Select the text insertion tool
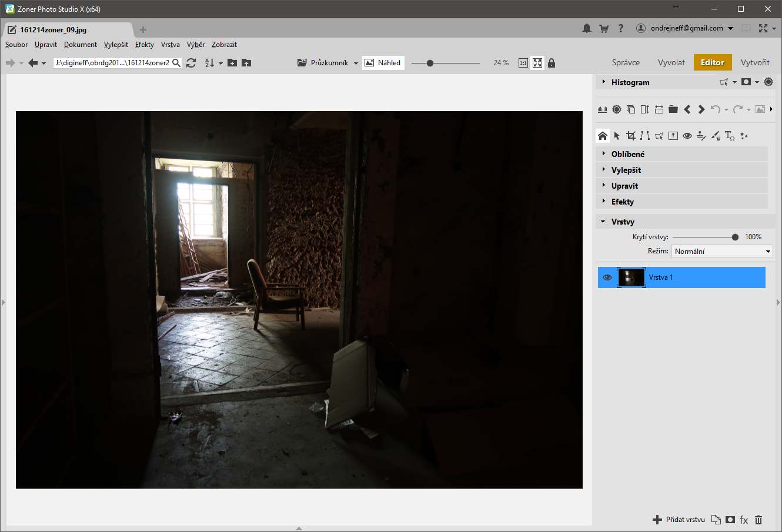 coord(730,136)
